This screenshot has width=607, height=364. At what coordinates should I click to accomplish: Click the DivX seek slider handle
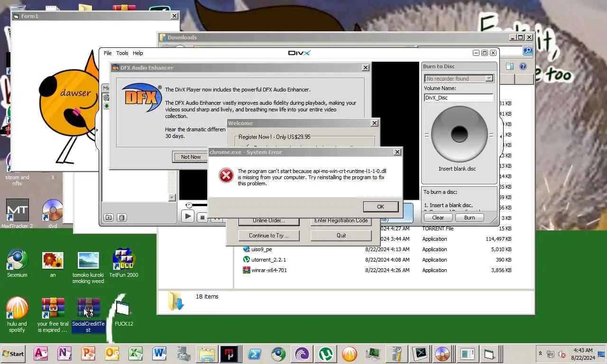(189, 205)
